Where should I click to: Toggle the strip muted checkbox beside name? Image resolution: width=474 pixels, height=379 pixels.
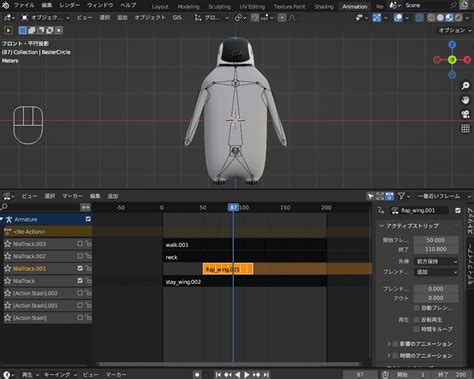(x=458, y=210)
